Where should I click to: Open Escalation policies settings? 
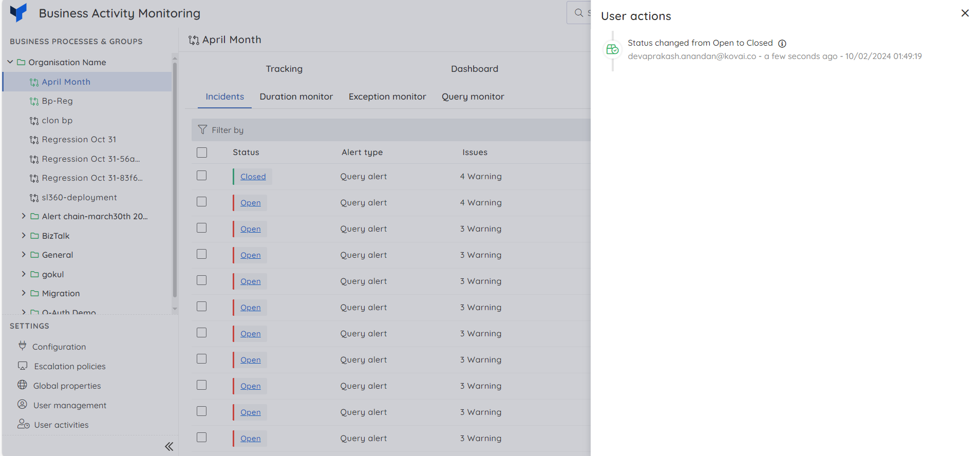coord(70,366)
